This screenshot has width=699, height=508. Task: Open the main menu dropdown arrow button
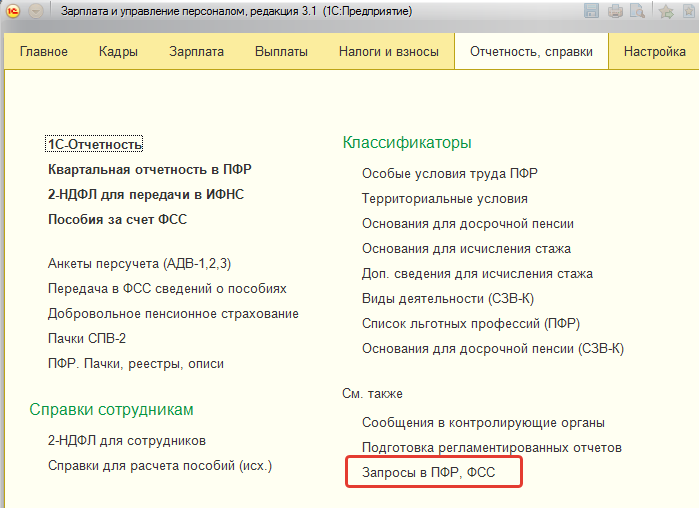click(x=36, y=11)
